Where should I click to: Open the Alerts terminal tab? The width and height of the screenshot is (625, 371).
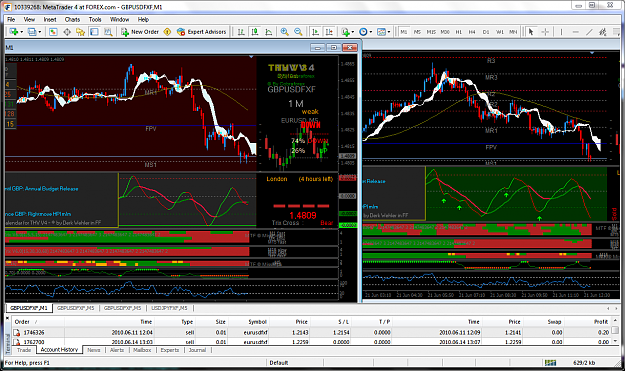point(117,350)
